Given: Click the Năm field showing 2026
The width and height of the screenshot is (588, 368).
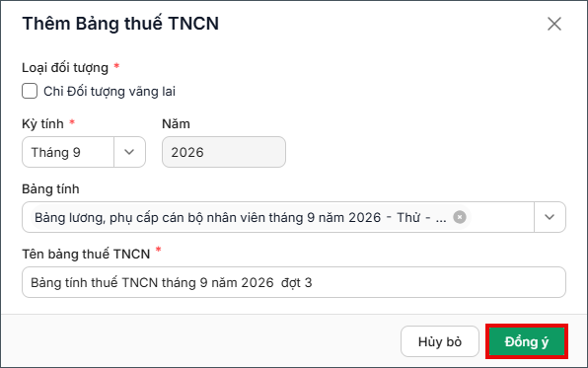Looking at the screenshot, I should (224, 152).
